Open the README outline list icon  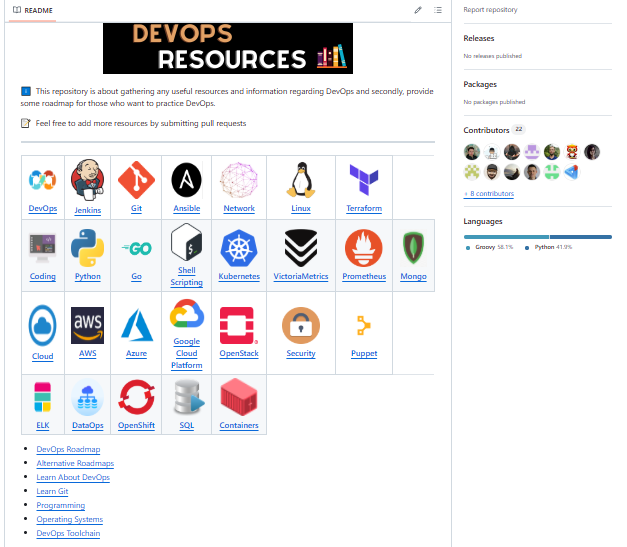tap(438, 10)
